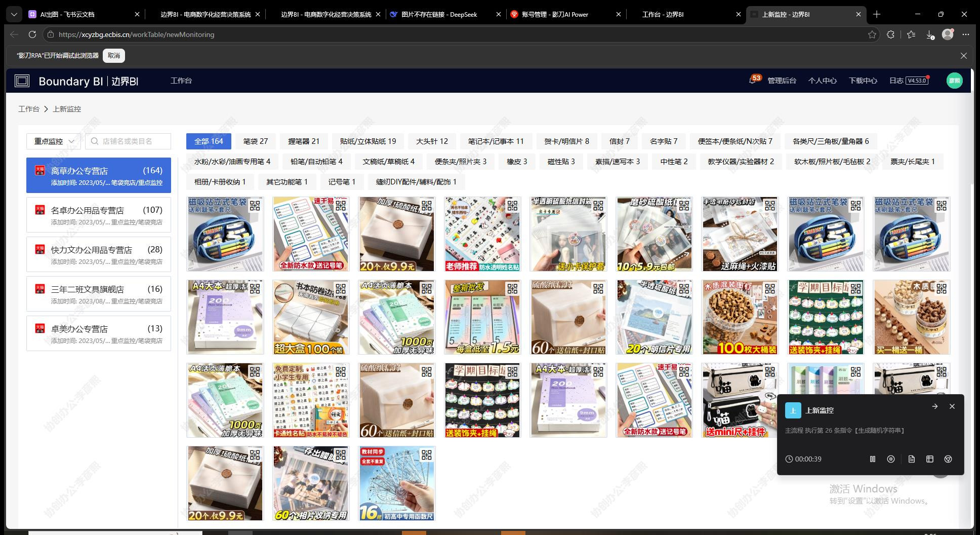This screenshot has width=980, height=535.
Task: Pause the RPA run in the 上新监控 popup
Action: (x=873, y=459)
